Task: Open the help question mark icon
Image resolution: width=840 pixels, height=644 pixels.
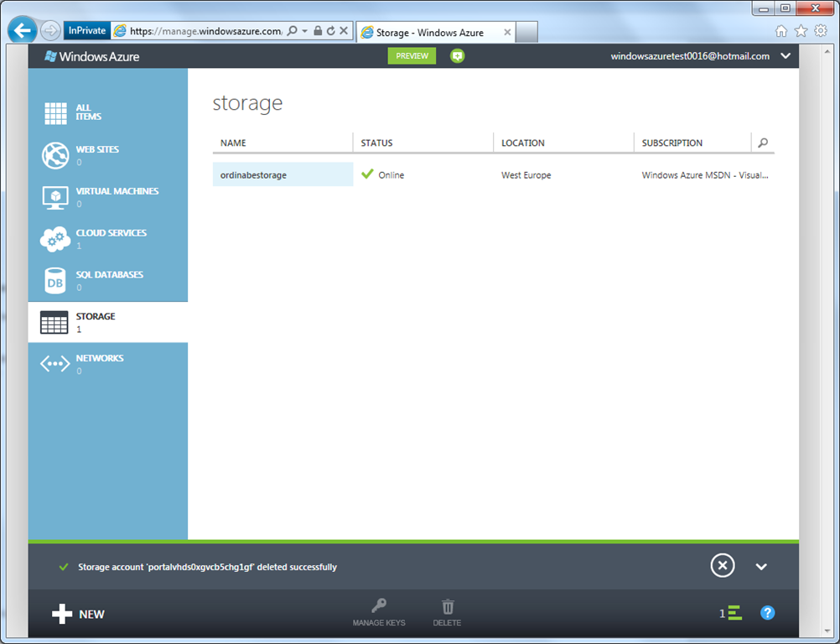Action: [767, 613]
